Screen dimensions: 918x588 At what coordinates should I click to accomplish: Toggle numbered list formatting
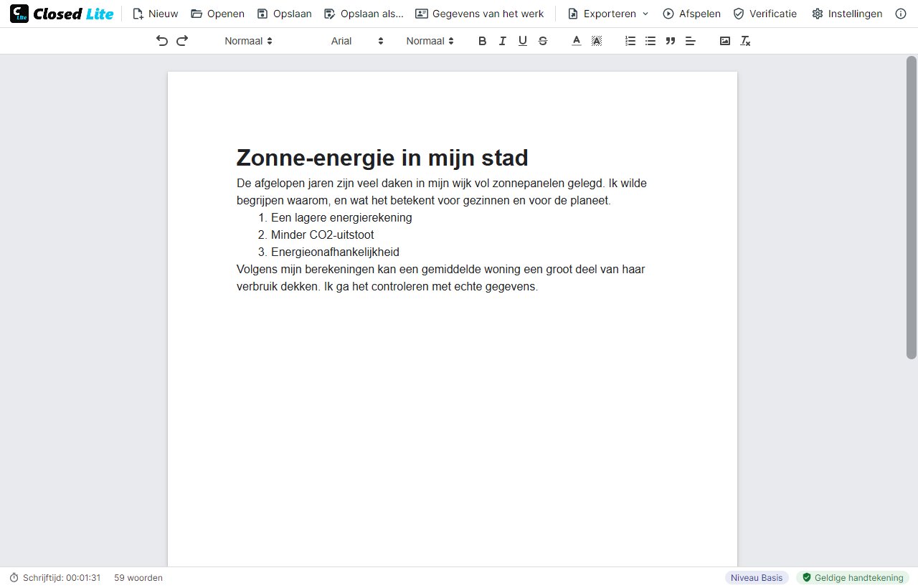[x=630, y=41]
